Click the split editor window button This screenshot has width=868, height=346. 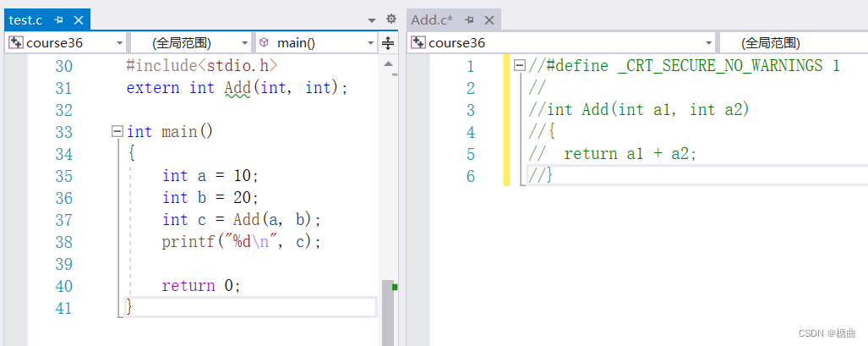388,42
